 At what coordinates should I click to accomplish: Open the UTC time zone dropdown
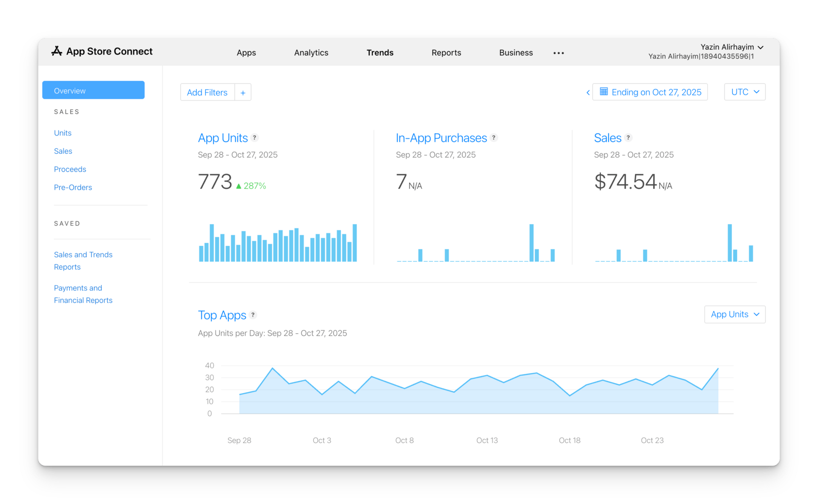745,92
